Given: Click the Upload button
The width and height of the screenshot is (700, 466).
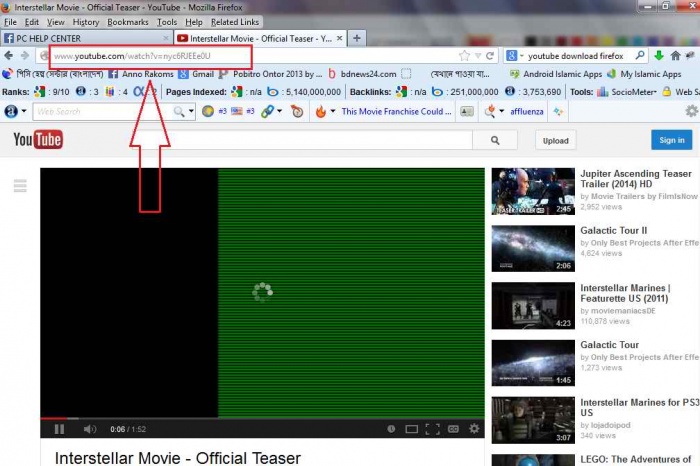Looking at the screenshot, I should tap(555, 141).
